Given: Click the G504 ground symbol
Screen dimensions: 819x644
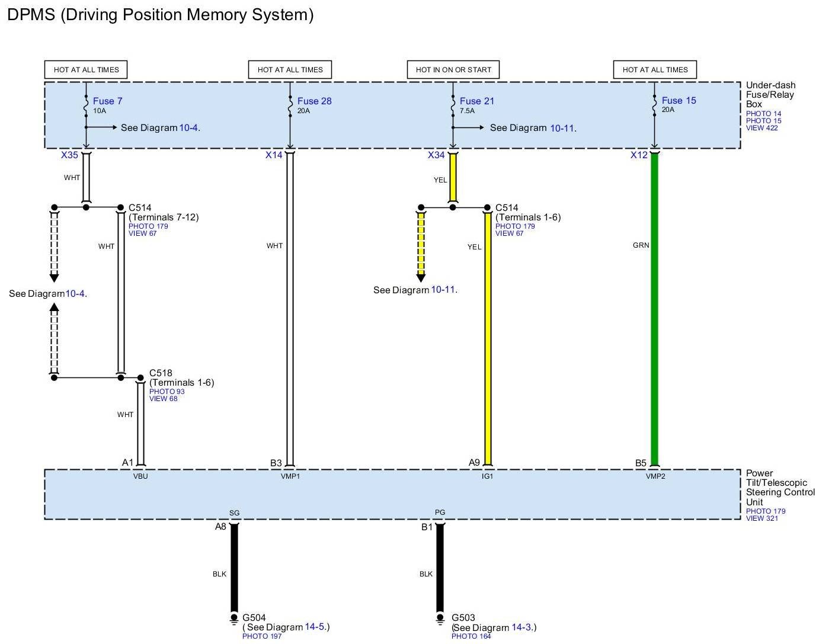Looking at the screenshot, I should tap(234, 619).
